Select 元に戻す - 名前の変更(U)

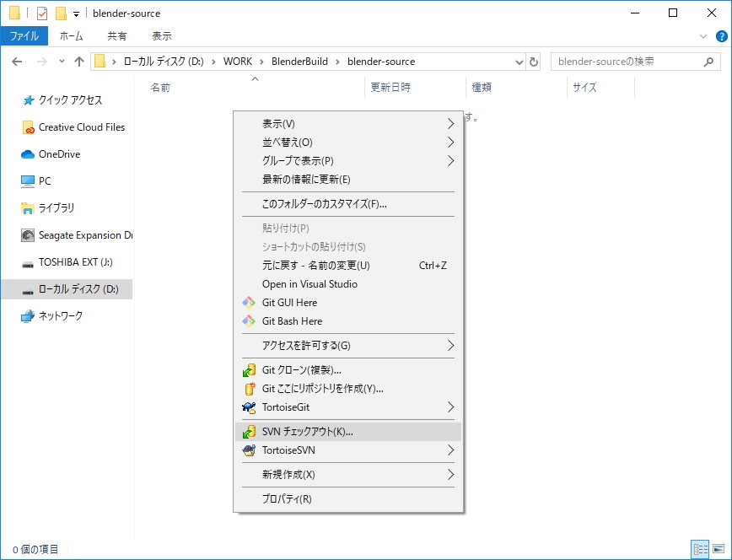pos(347,266)
